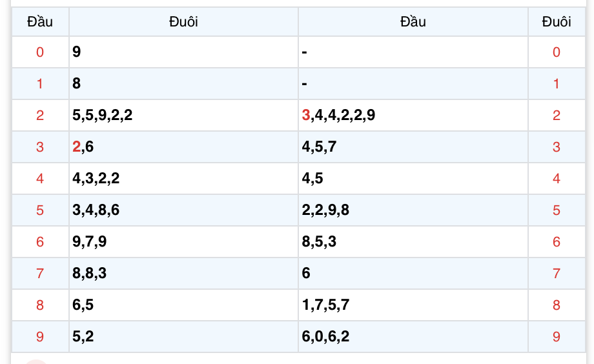This screenshot has height=364, width=594.
Task: Click the cell showing 5,5,9,2,2
Action: [x=184, y=115]
